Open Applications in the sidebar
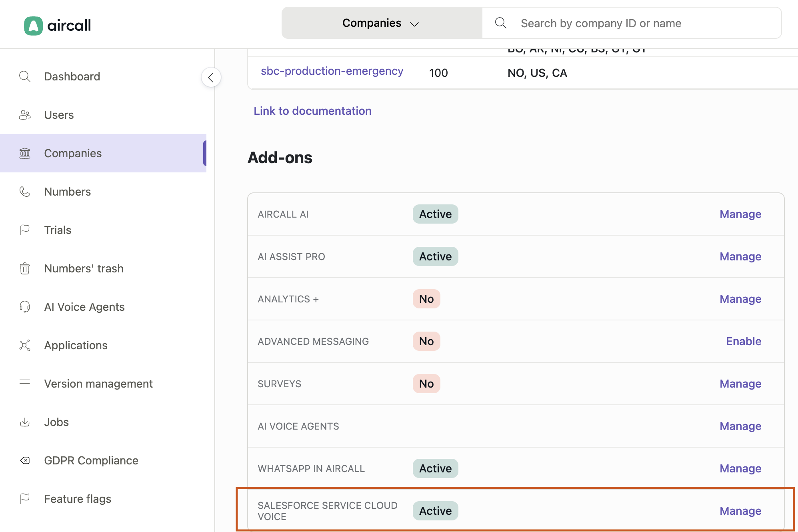Viewport: 798px width, 532px height. pos(103,345)
